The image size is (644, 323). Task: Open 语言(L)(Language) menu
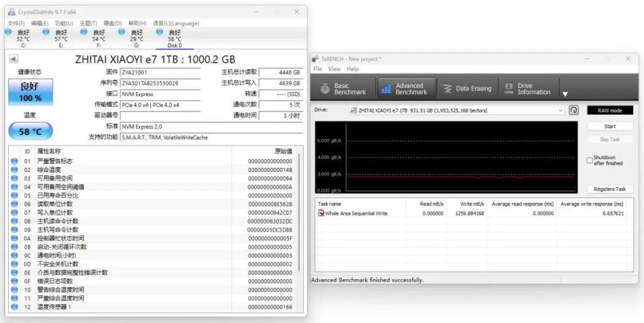pos(176,24)
